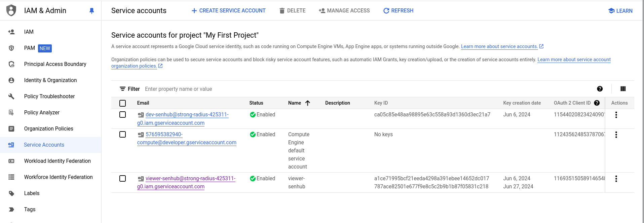Open dev-senhub service account email link
This screenshot has height=223, width=644.
pyautogui.click(x=183, y=119)
